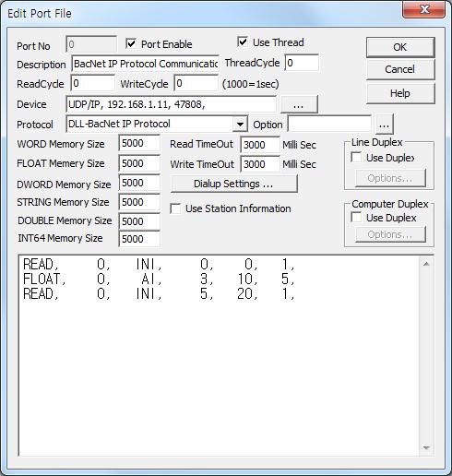Click the FLOAT Memery Size field
The width and height of the screenshot is (452, 476).
point(139,163)
